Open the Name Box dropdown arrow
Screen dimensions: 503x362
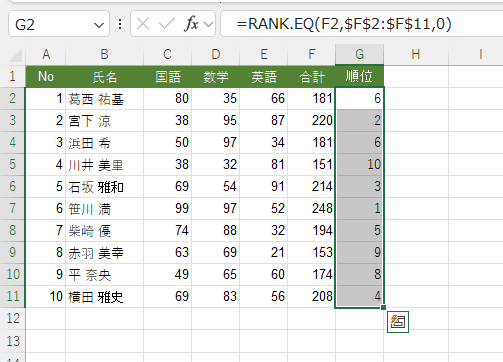click(99, 25)
